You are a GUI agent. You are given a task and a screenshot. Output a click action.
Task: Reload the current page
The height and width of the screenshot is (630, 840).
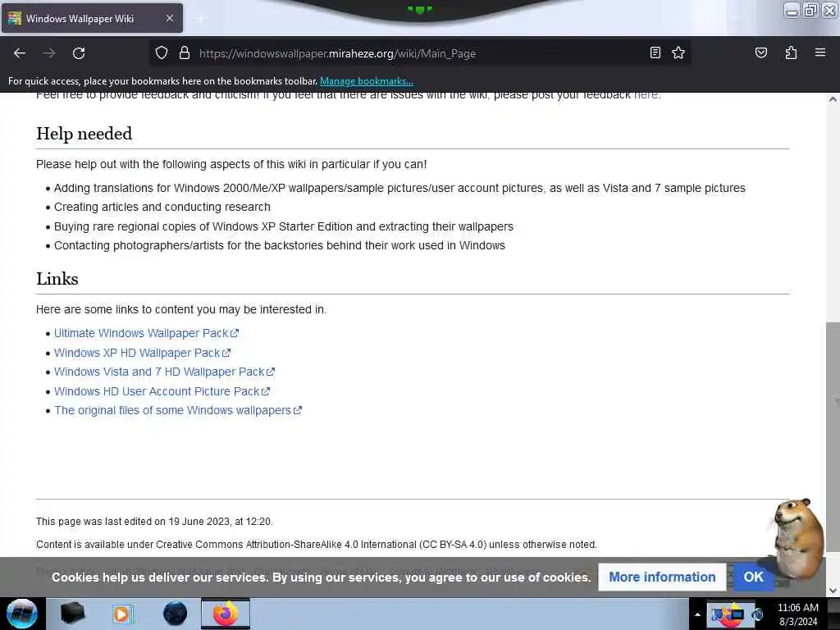[x=79, y=53]
